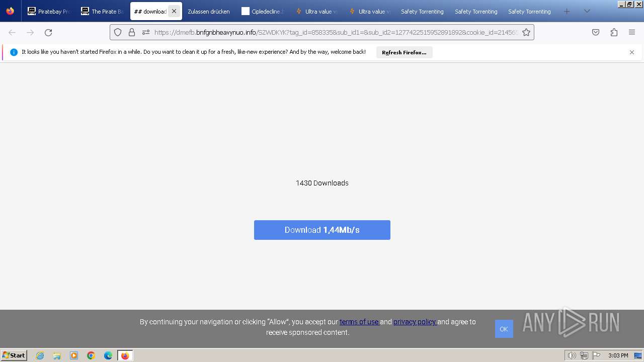Dismiss the Firefox refresh notification bar
The width and height of the screenshot is (644, 362).
[x=632, y=52]
